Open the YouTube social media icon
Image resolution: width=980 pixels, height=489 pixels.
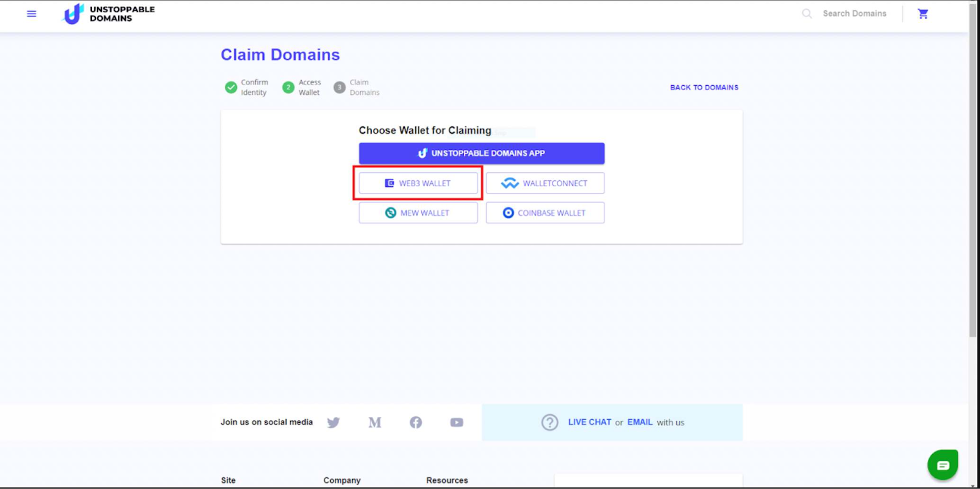tap(457, 422)
